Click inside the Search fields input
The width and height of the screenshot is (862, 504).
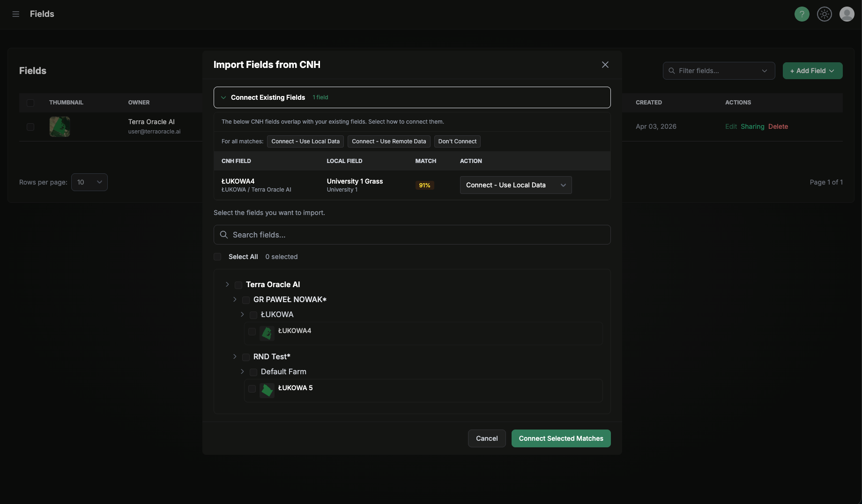pyautogui.click(x=328, y=235)
